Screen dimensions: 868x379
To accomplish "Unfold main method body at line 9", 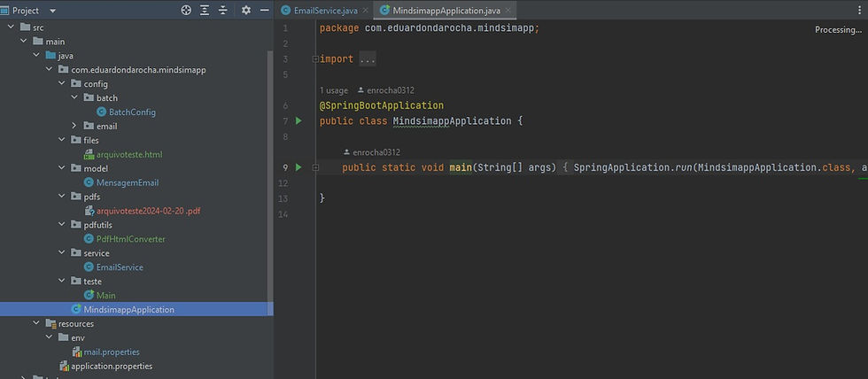I will point(315,167).
